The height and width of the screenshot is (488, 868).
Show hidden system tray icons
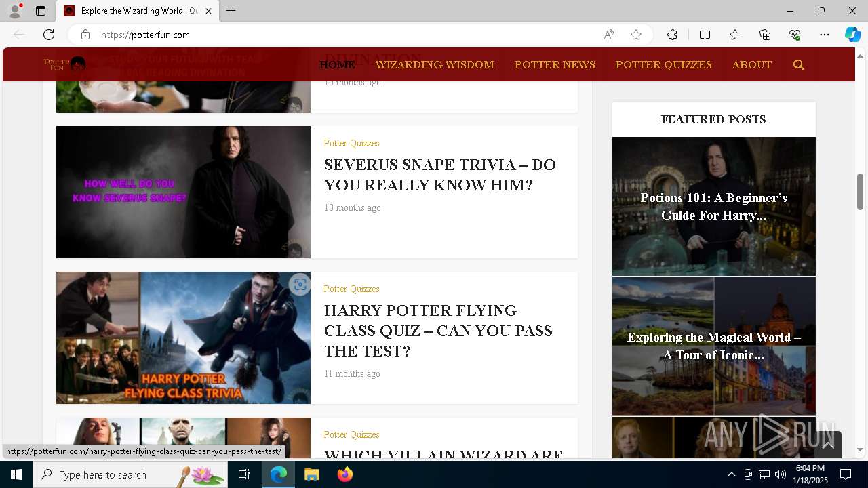point(731,474)
